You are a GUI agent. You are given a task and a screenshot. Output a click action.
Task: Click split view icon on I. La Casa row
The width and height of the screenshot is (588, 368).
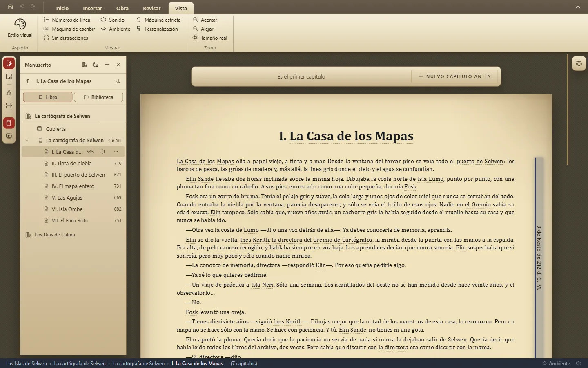[x=102, y=152]
